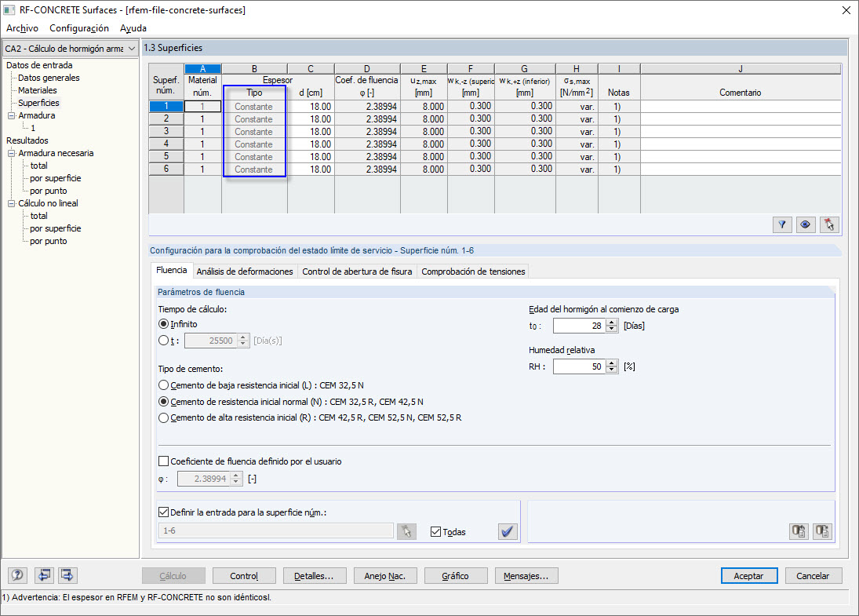This screenshot has height=616, width=859.
Task: Click the pick-surface cursor icon below table
Action: tap(829, 224)
